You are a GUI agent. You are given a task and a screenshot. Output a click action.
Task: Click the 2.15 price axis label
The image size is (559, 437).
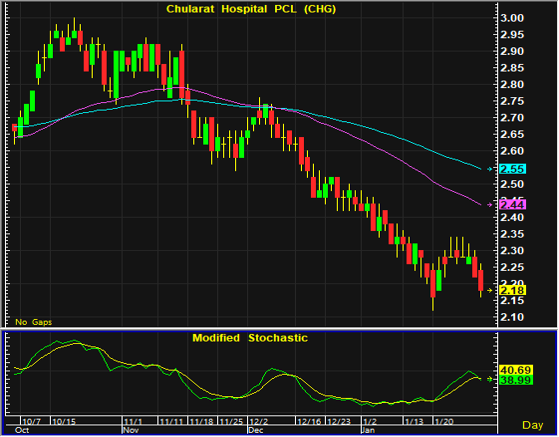pyautogui.click(x=512, y=300)
